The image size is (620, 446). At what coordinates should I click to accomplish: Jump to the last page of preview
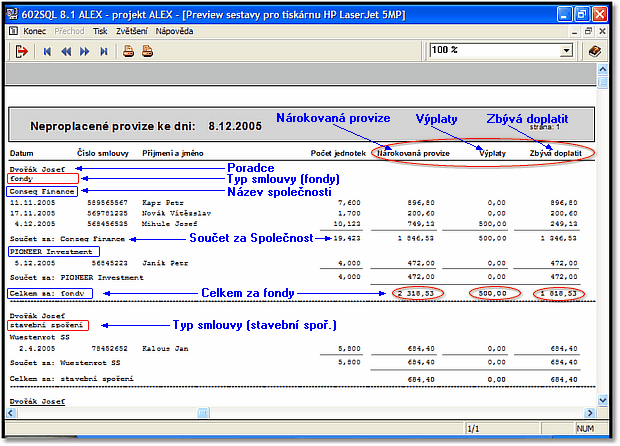click(104, 51)
